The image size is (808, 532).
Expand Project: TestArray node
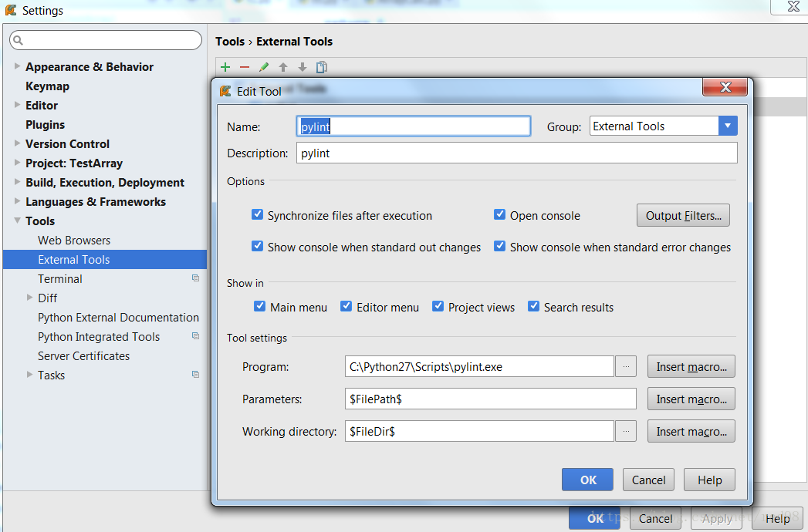(17, 162)
